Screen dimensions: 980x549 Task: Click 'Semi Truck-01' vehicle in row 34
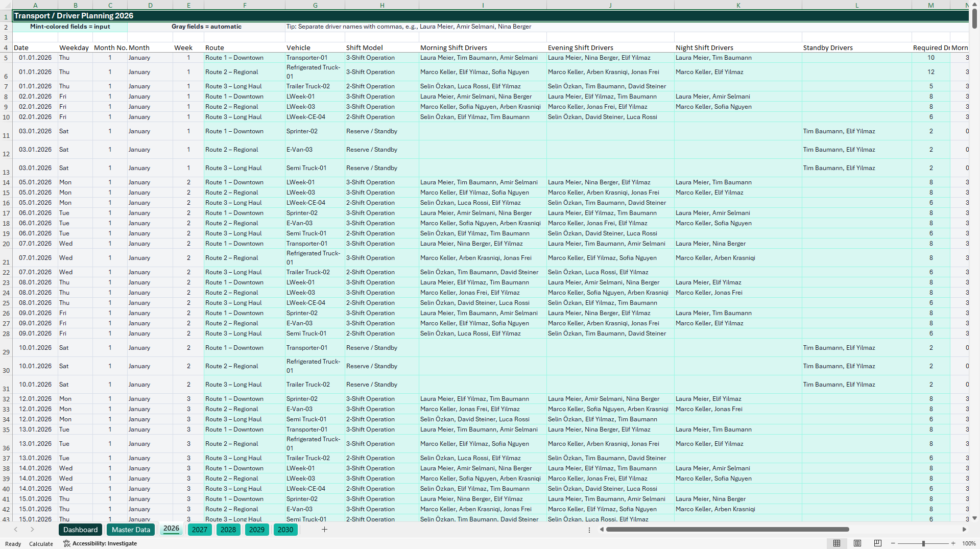click(315, 419)
